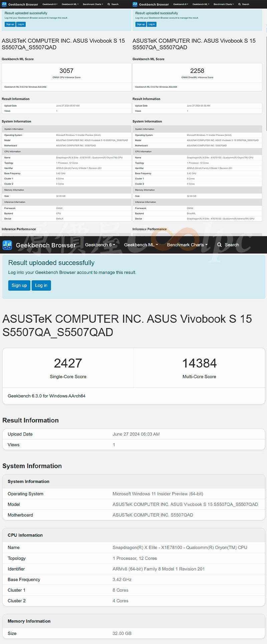267x644 pixels.
Task: Click Geekbench logo icon in top-left small navbar
Action: pos(4,4)
